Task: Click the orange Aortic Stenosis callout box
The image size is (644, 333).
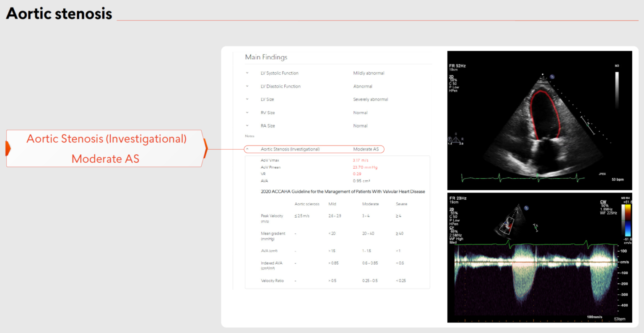Action: click(x=106, y=148)
